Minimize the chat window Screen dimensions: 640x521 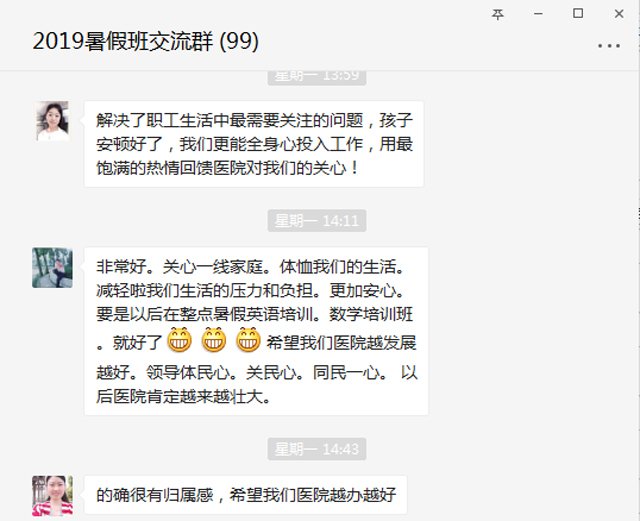[x=538, y=14]
